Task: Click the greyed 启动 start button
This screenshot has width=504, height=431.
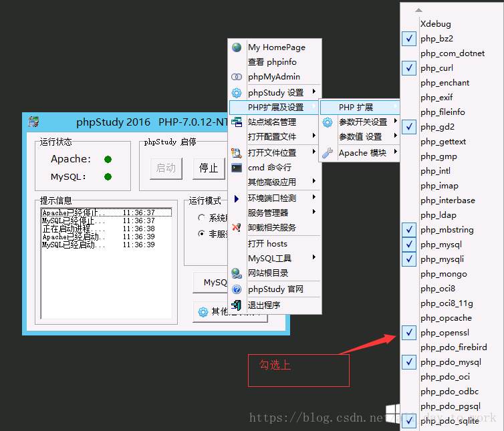Action: (x=166, y=168)
